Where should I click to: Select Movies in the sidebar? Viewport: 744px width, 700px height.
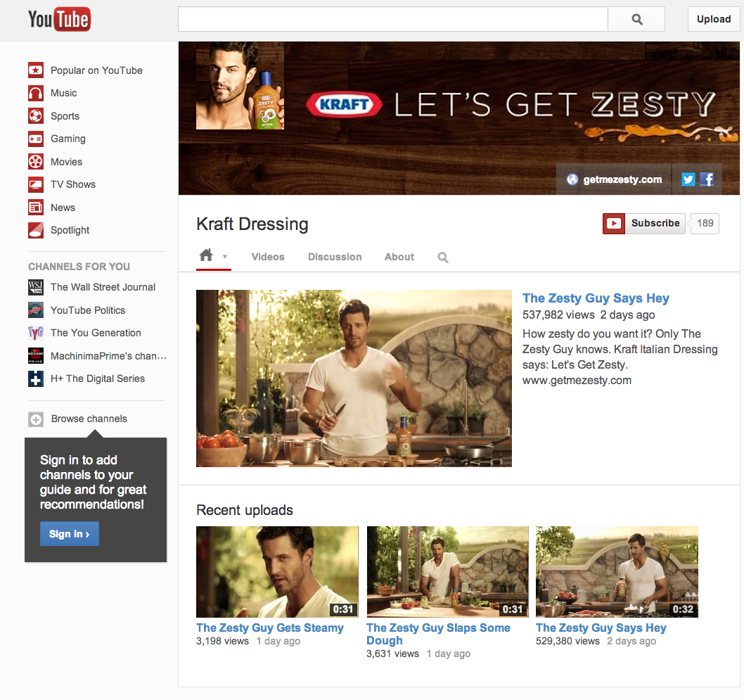coord(66,162)
